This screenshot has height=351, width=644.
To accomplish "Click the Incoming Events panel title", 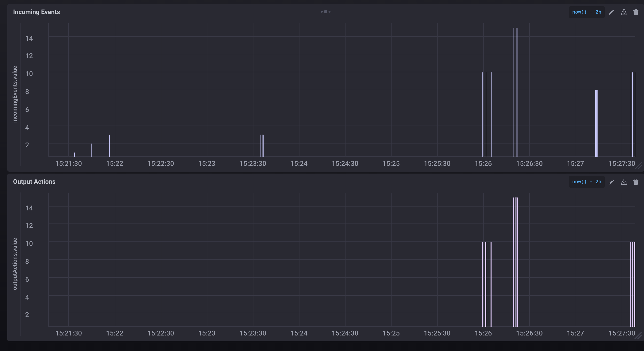I will pos(37,12).
